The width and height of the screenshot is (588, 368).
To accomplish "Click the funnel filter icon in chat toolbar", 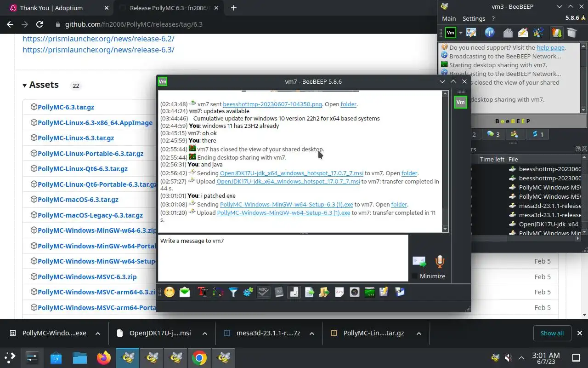I will (233, 292).
